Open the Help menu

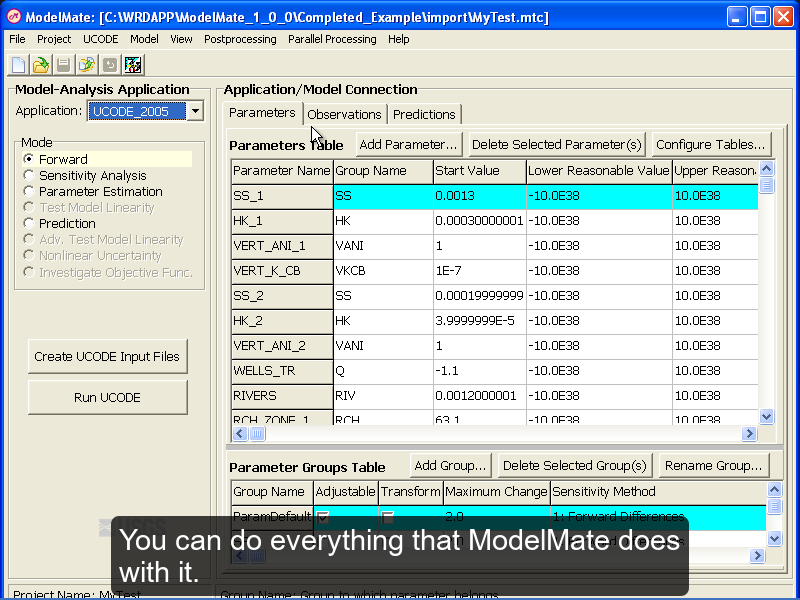(398, 39)
